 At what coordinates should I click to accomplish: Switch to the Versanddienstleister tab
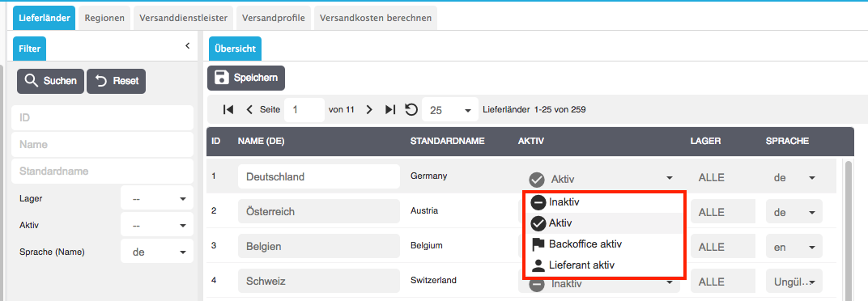183,18
